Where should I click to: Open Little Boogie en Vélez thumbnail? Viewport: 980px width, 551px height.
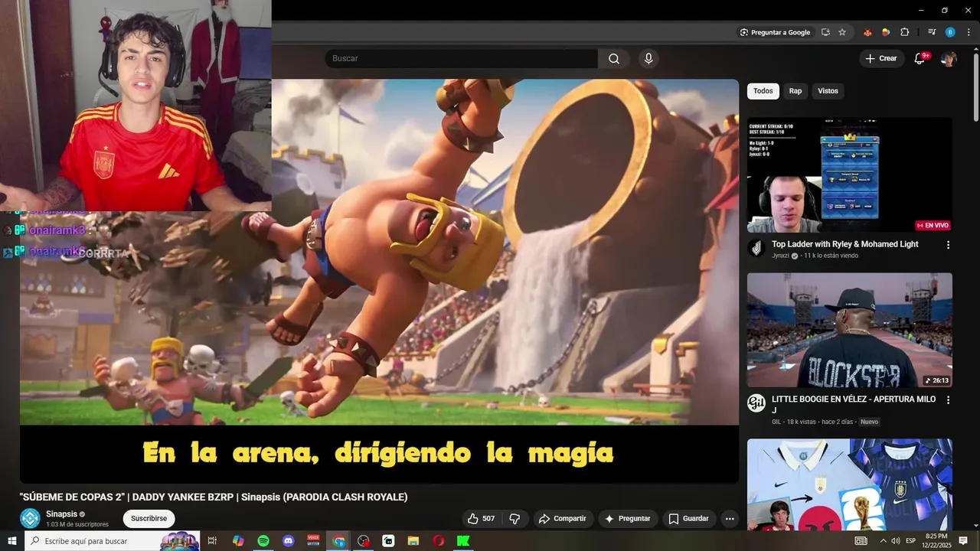coord(850,330)
